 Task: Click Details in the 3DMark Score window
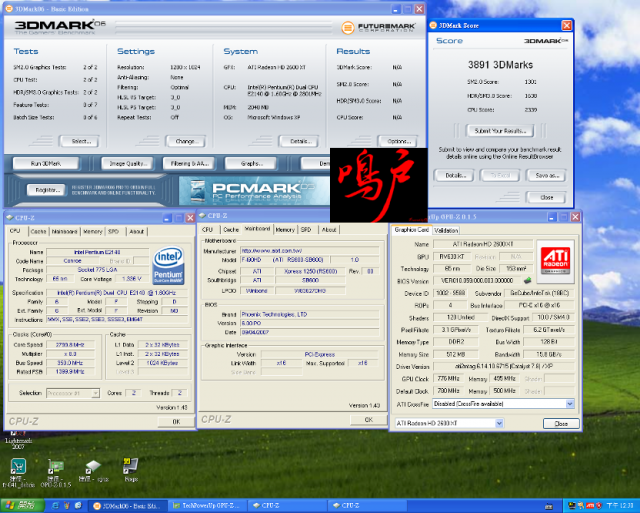454,175
